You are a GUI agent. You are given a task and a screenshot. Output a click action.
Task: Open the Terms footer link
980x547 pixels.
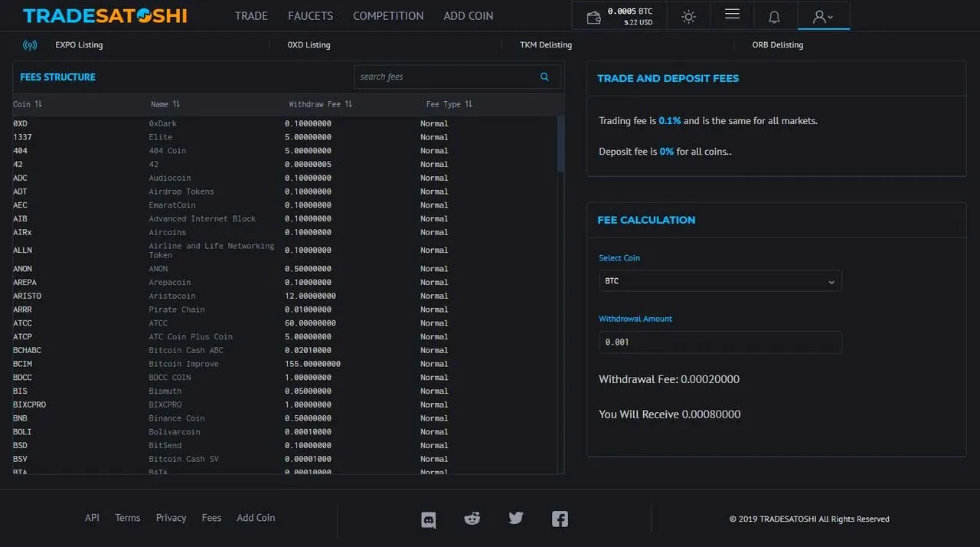pyautogui.click(x=128, y=518)
